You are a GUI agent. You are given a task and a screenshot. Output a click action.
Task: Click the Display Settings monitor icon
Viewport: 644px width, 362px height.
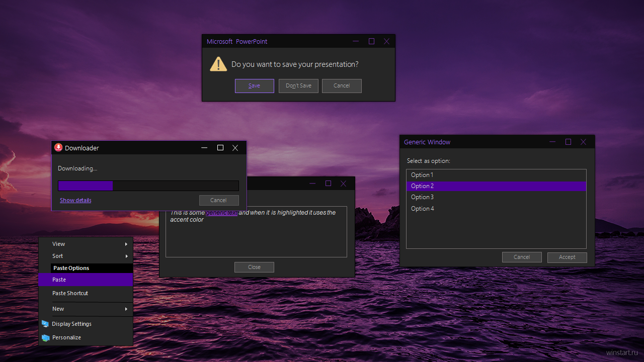[x=45, y=324]
